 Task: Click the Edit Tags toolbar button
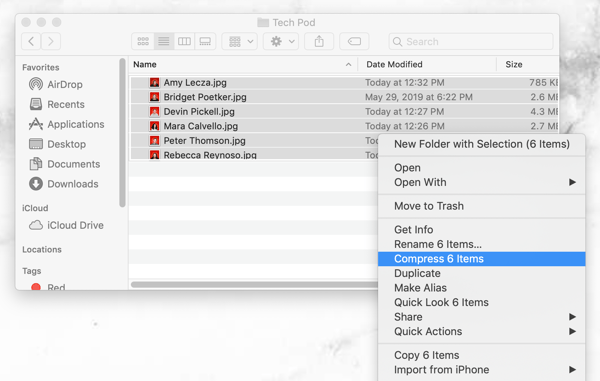tap(354, 41)
